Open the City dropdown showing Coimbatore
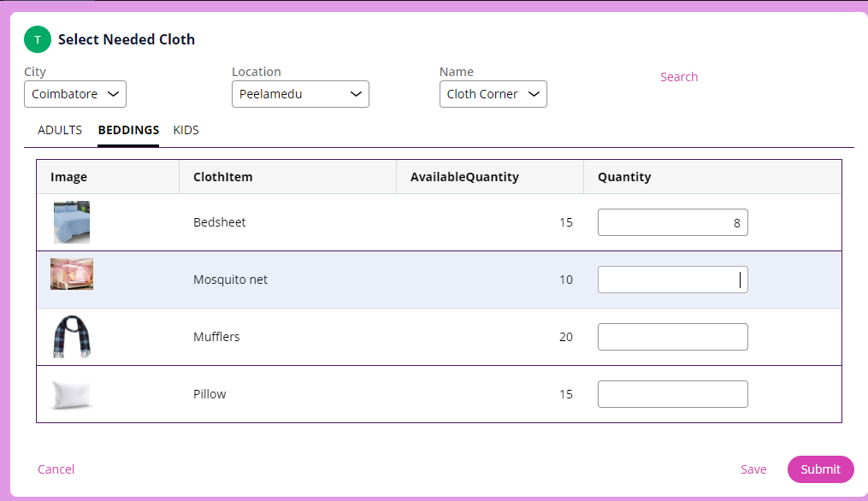This screenshot has width=868, height=501. click(x=75, y=94)
